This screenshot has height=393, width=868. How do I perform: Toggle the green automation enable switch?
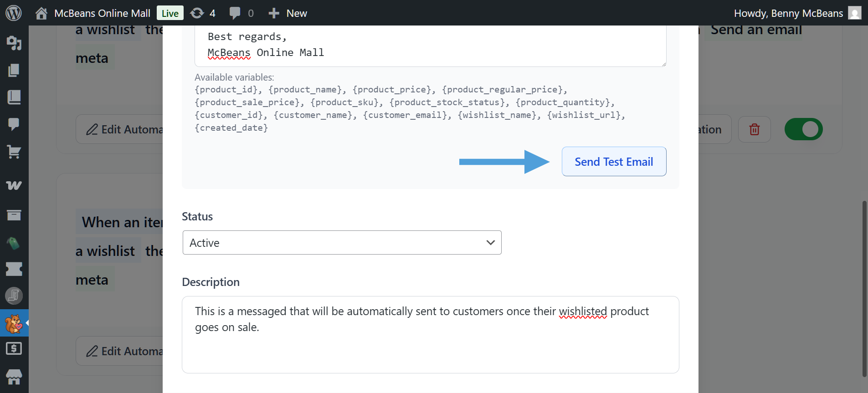click(x=803, y=129)
